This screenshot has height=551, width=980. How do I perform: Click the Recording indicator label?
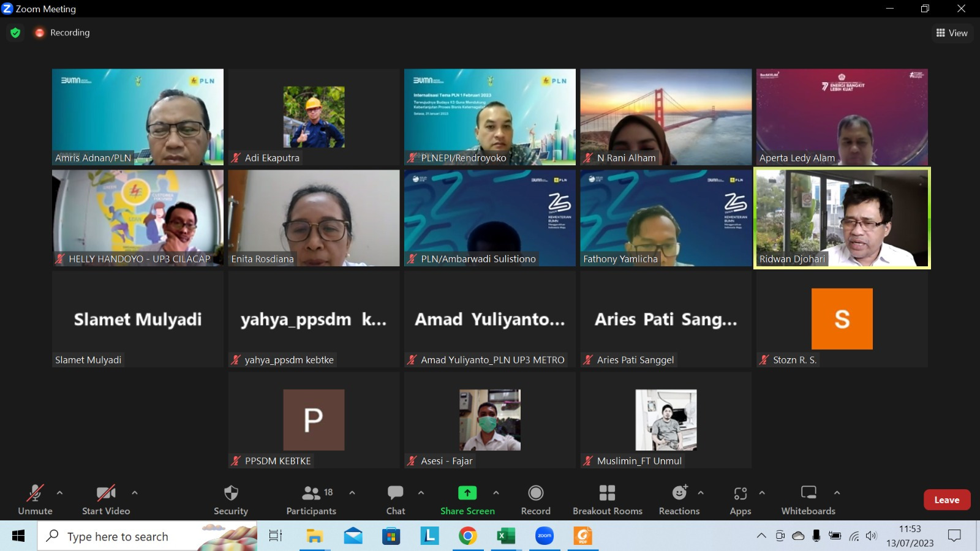coord(69,32)
